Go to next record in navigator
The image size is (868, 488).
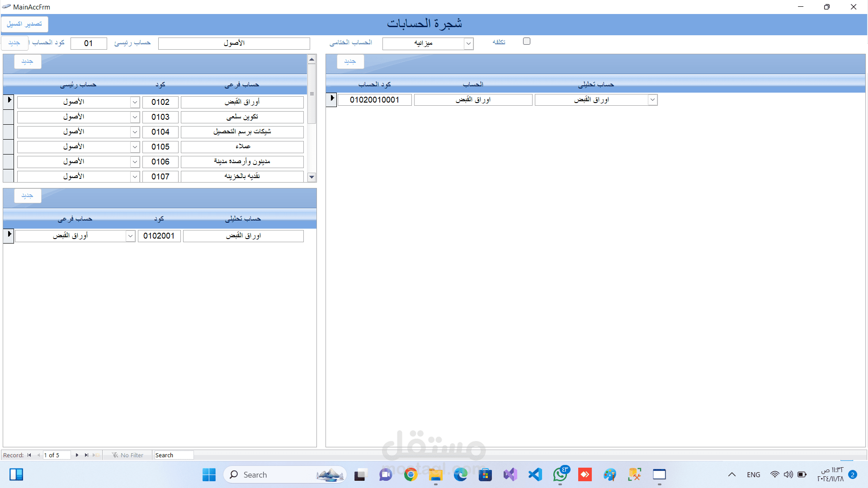(77, 455)
